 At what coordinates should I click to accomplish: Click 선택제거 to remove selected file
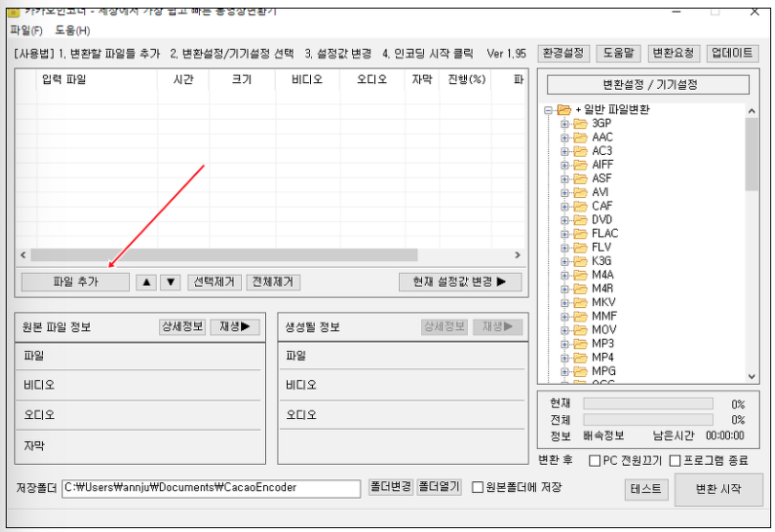coord(214,282)
